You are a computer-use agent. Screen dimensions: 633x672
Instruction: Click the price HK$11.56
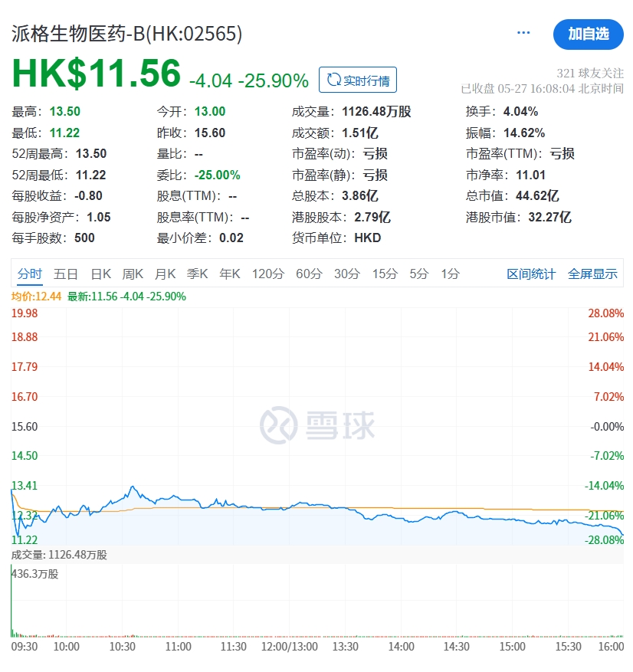pyautogui.click(x=97, y=74)
